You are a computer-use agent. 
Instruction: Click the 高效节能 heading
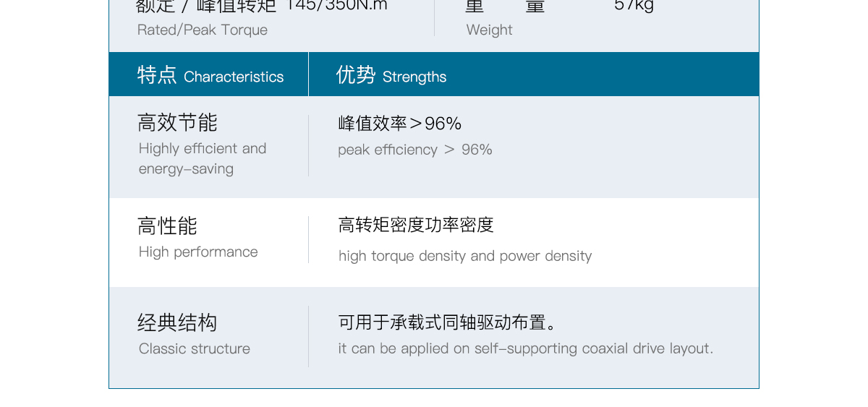pyautogui.click(x=177, y=123)
